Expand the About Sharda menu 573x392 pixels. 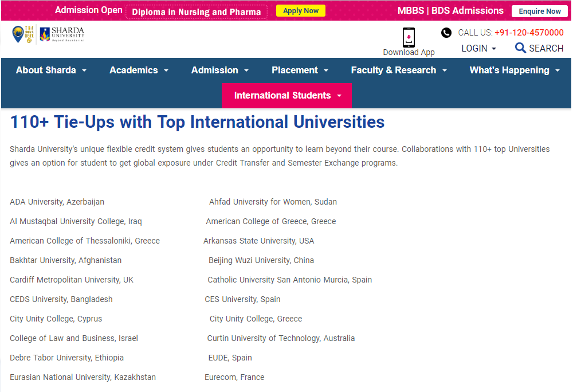[51, 70]
